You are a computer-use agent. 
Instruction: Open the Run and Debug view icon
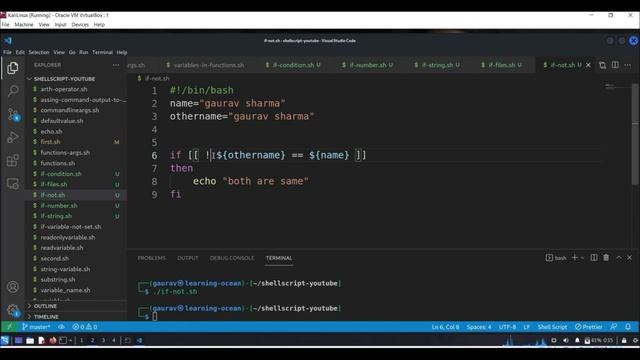point(13,137)
